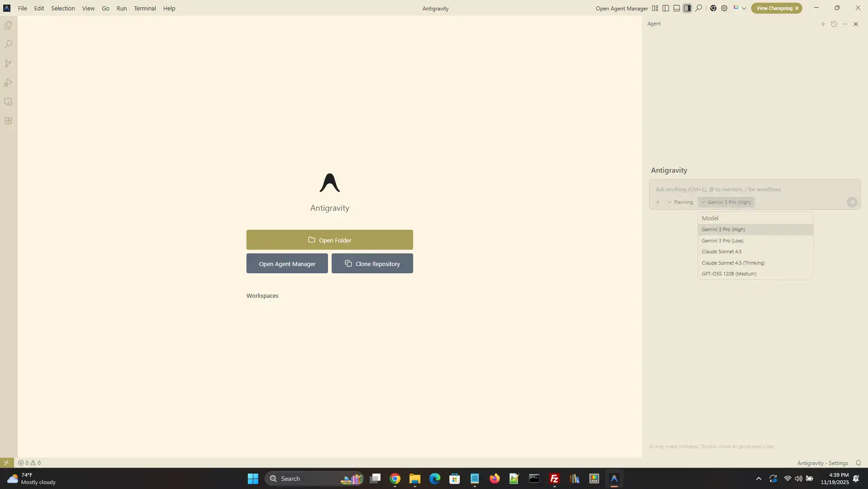Open the Source Control view
This screenshot has width=868, height=489.
[8, 64]
